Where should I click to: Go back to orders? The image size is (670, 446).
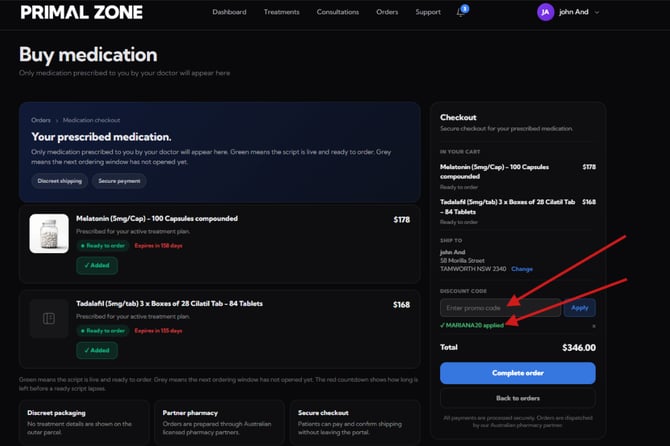pos(517,398)
